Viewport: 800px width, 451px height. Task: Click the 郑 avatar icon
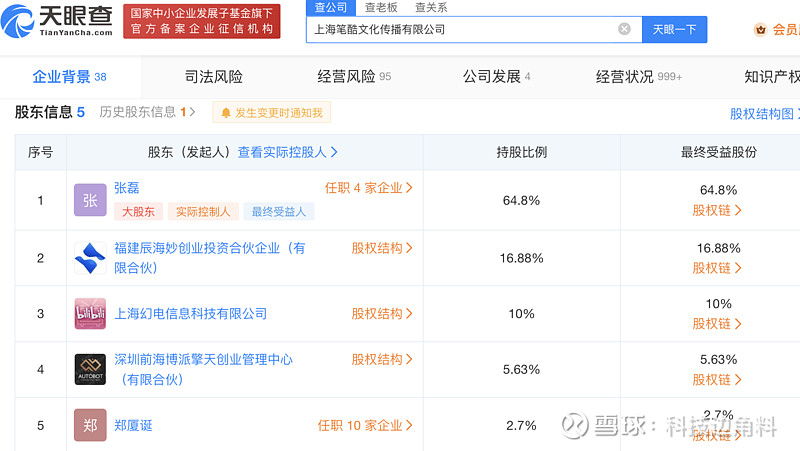pyautogui.click(x=90, y=425)
